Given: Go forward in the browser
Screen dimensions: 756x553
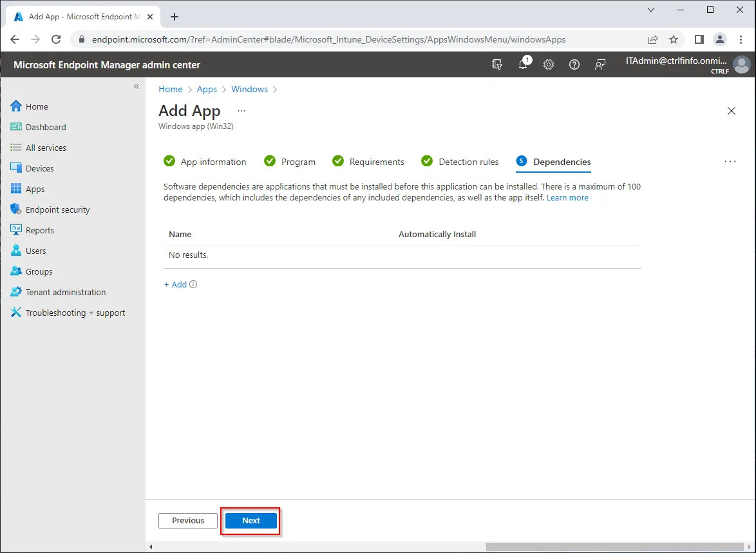Looking at the screenshot, I should coord(35,39).
